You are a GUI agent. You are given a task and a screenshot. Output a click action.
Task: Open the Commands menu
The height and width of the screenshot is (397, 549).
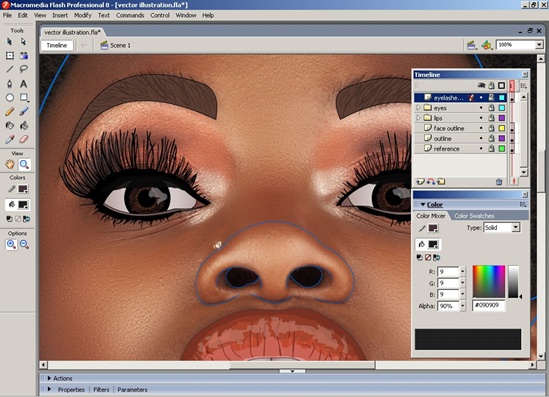coord(130,15)
